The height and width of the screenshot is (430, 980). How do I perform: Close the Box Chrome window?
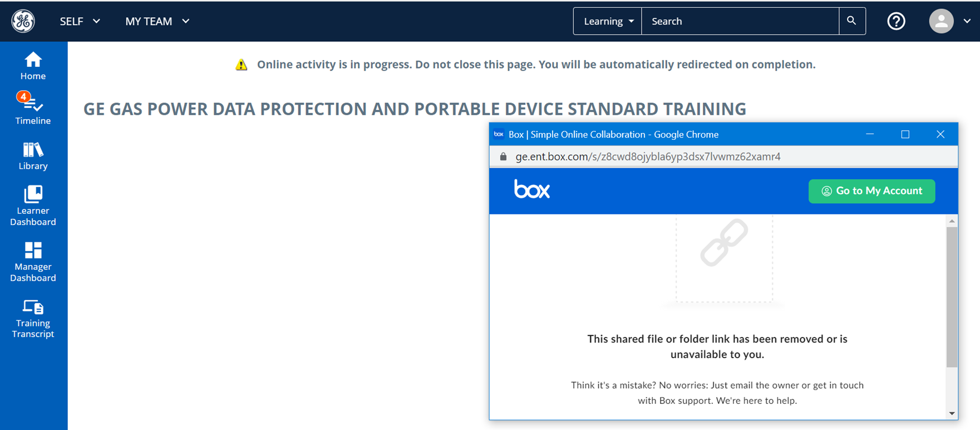click(940, 134)
